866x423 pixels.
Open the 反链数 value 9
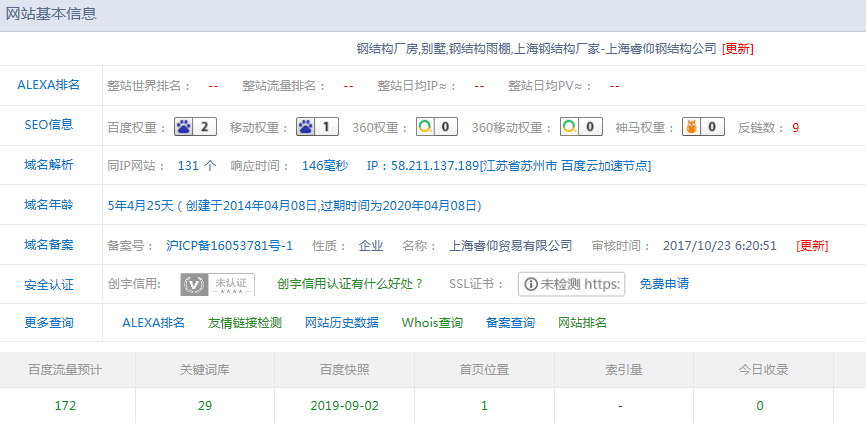[795, 128]
